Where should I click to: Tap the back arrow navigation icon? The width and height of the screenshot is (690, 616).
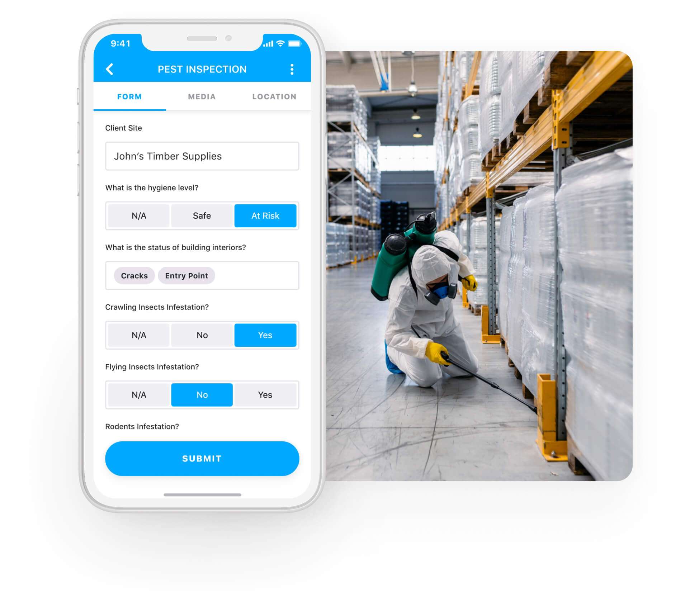point(109,69)
